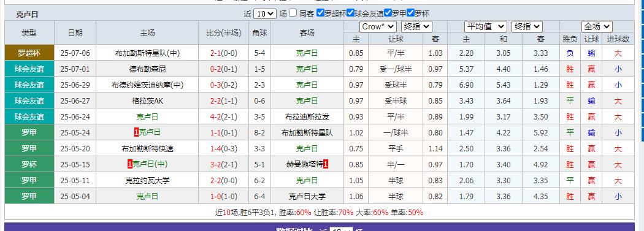Open team link 布加勒斯特星队(中)
The width and height of the screenshot is (644, 231).
(147, 53)
